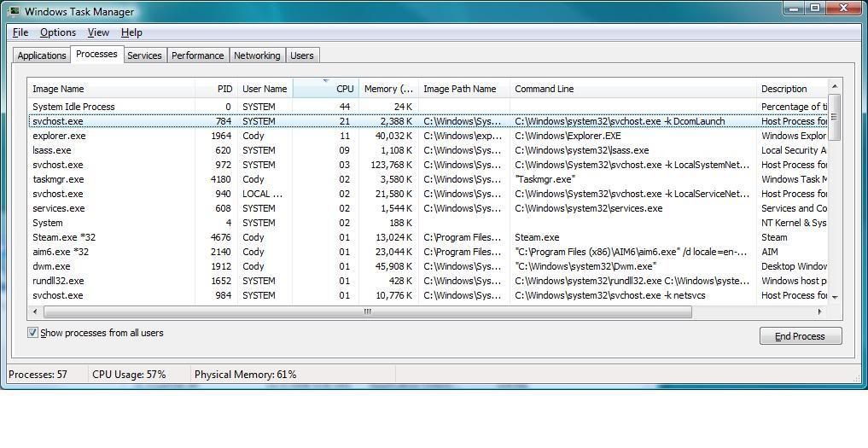Switch to the Services tab
The image size is (868, 448).
144,55
